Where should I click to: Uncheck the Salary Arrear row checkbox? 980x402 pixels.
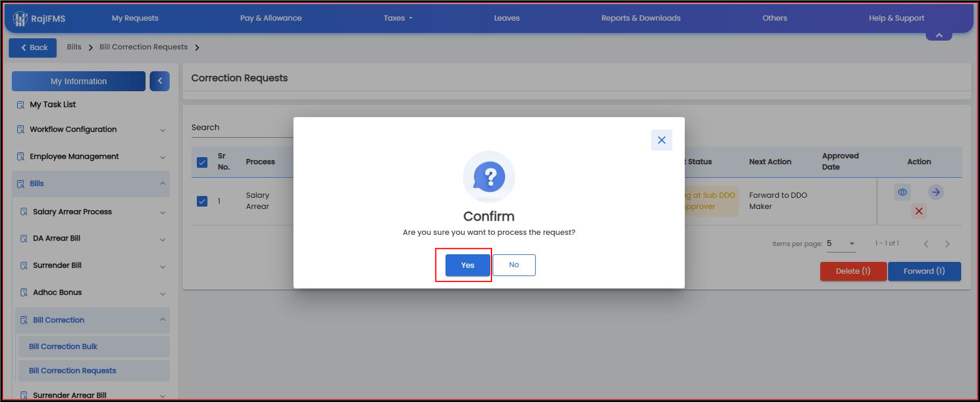click(202, 201)
